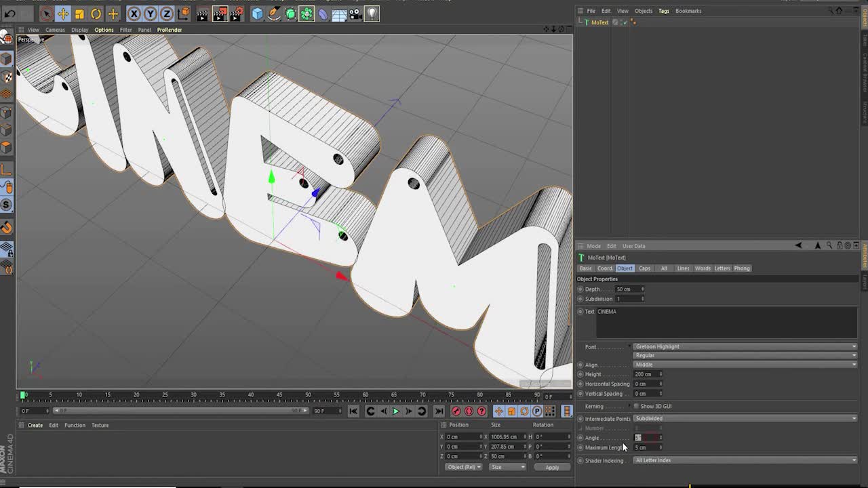Open the Subdivision Surface generators icon
This screenshot has height=488, width=868.
[x=290, y=14]
